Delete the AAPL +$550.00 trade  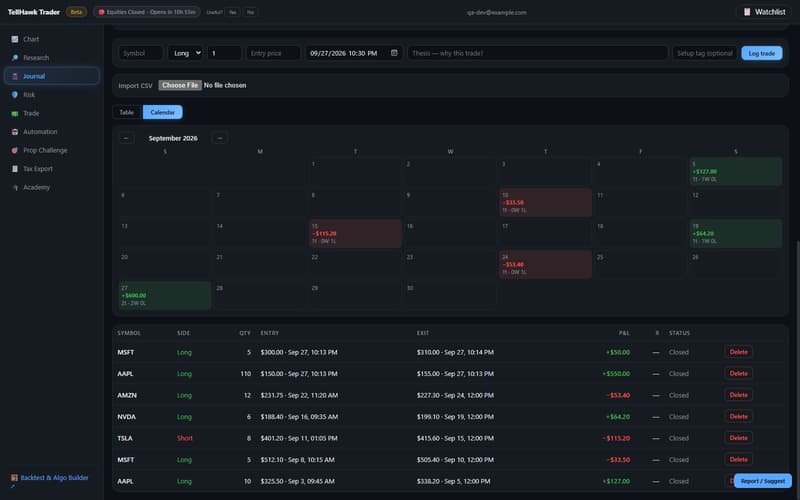click(738, 373)
